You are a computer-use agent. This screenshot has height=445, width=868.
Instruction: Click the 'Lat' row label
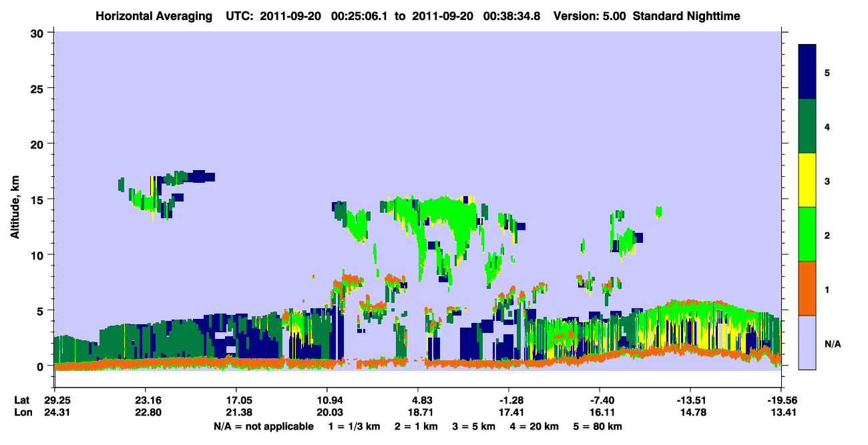click(21, 400)
